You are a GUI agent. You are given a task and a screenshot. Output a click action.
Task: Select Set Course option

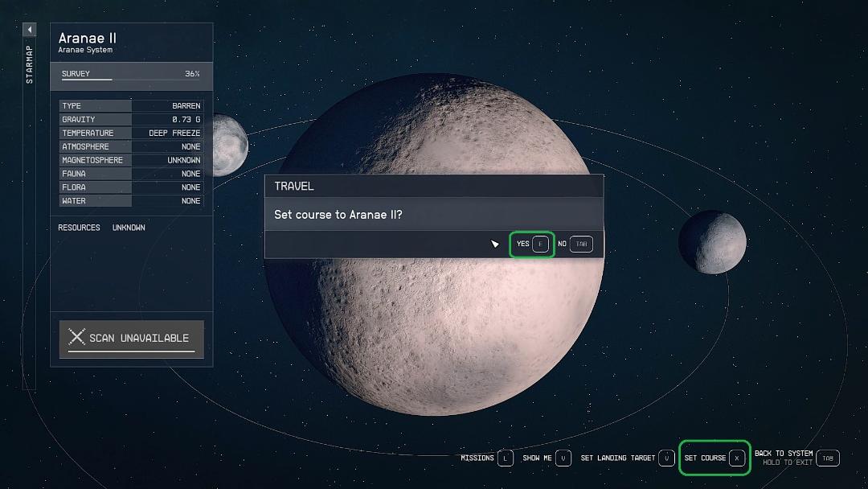[x=714, y=458]
